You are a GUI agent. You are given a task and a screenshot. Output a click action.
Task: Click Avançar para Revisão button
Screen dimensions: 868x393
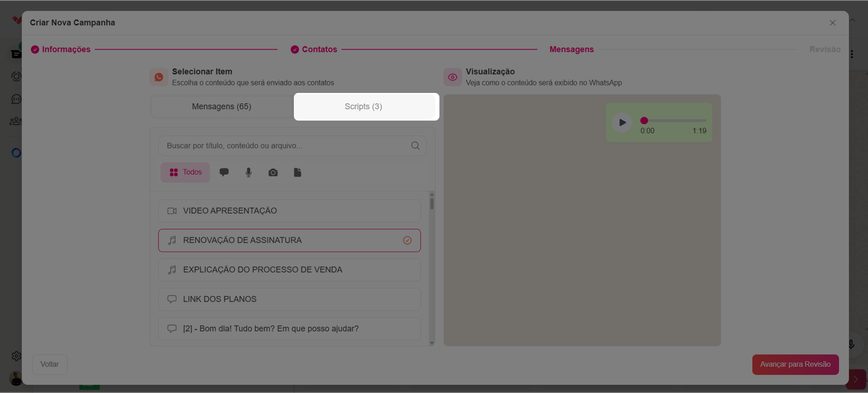pyautogui.click(x=795, y=364)
